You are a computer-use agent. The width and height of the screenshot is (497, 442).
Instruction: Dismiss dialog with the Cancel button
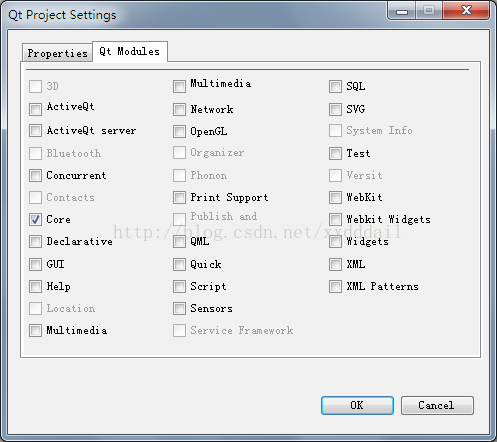point(437,405)
